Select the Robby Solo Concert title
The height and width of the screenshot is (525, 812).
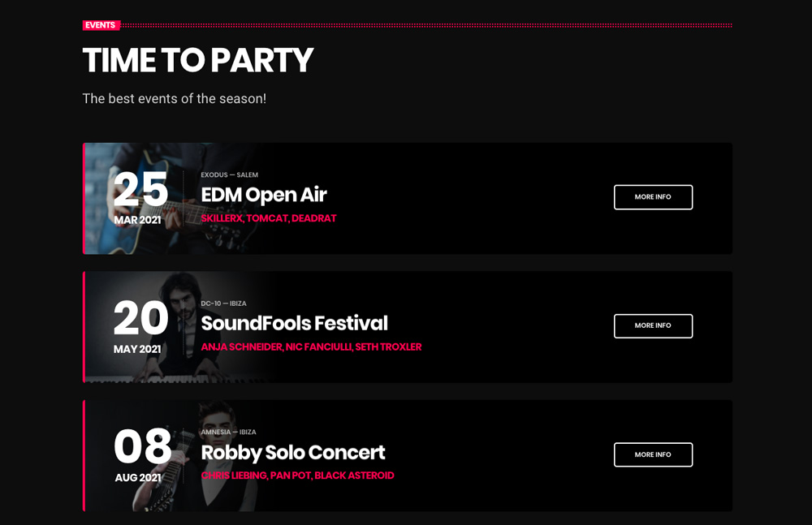(293, 452)
